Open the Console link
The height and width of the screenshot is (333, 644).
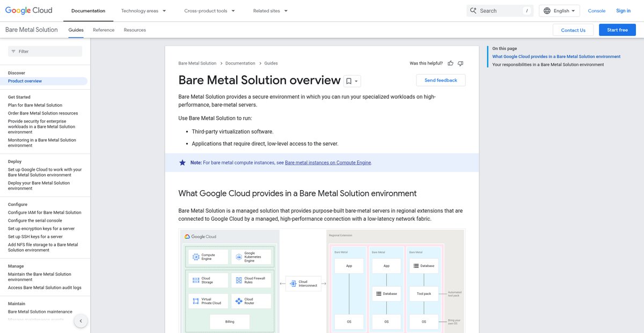click(x=597, y=11)
